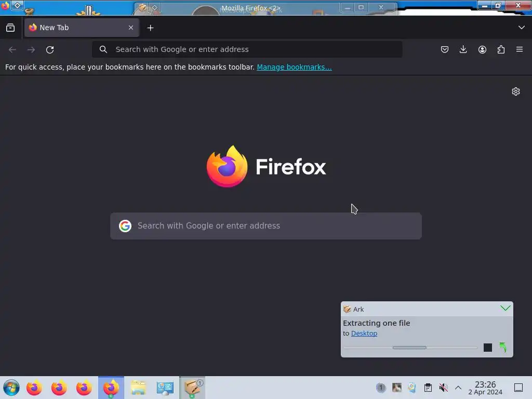Collapse the Ark notification with green chevron
Screen dimensions: 532x399
tap(505, 308)
